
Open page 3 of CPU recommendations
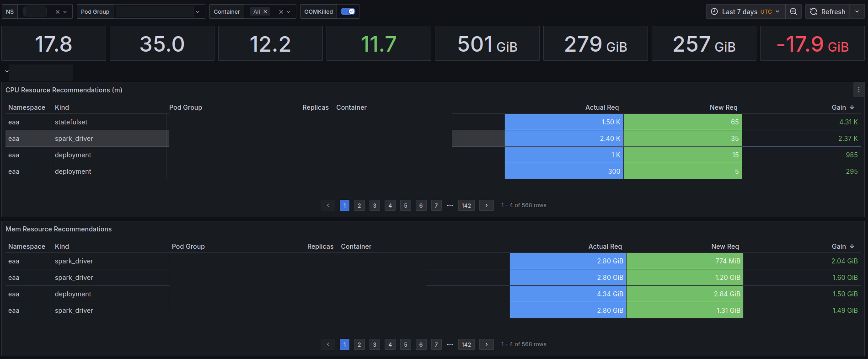click(375, 205)
